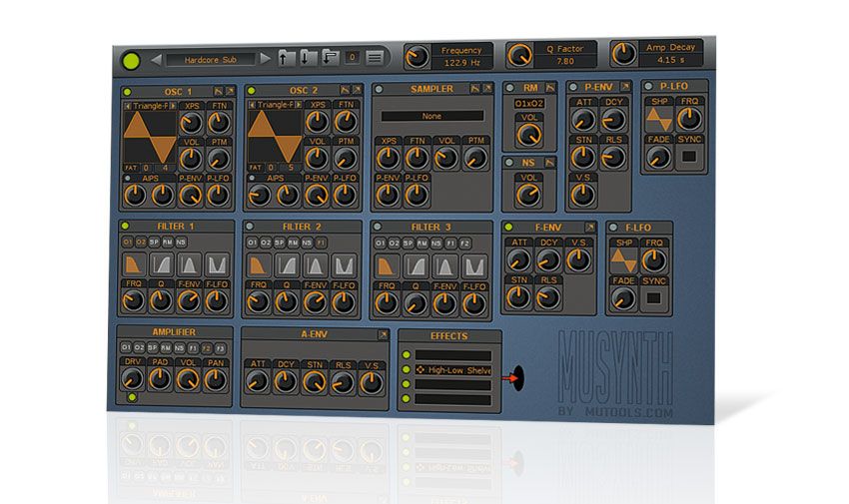Toggle the F1 source button in Filter 2
The width and height of the screenshot is (849, 504).
(x=321, y=243)
